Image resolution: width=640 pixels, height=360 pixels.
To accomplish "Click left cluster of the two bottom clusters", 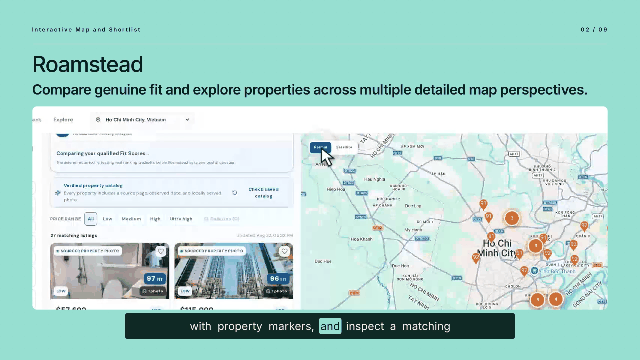I will pyautogui.click(x=538, y=300).
